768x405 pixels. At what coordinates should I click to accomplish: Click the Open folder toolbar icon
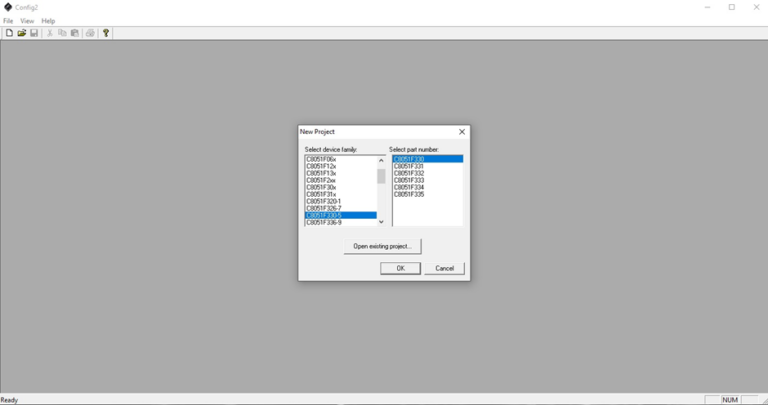(x=21, y=33)
